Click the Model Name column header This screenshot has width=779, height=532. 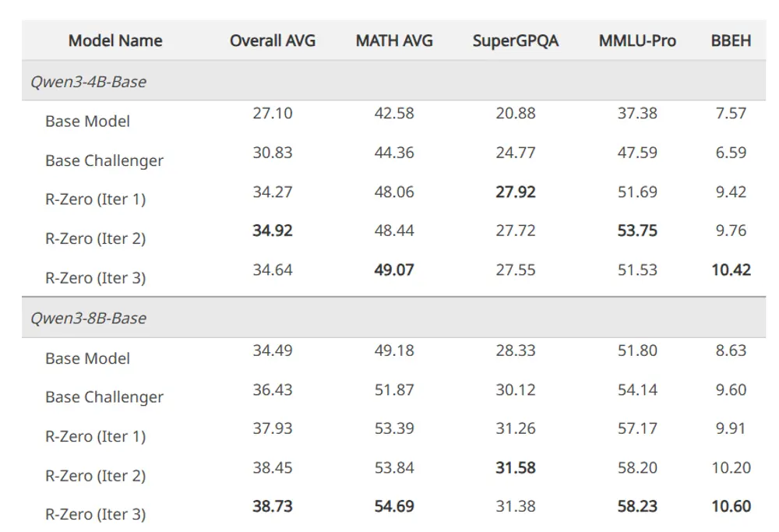(x=115, y=41)
